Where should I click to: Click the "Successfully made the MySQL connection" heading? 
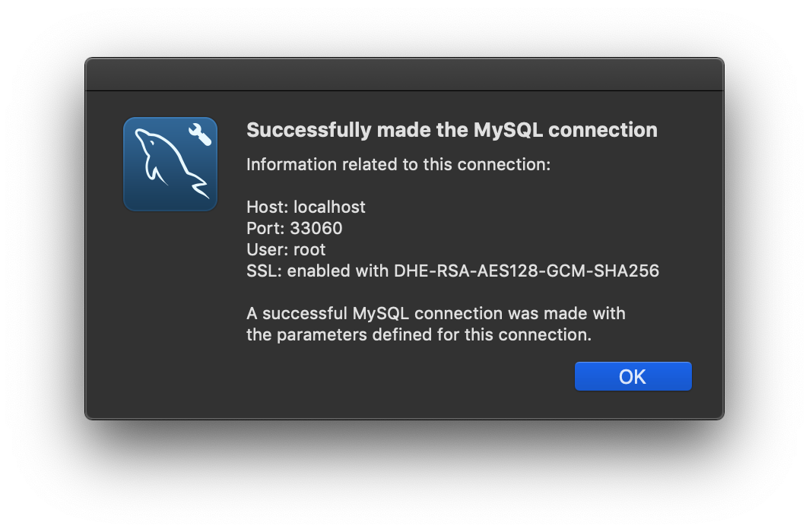452,130
